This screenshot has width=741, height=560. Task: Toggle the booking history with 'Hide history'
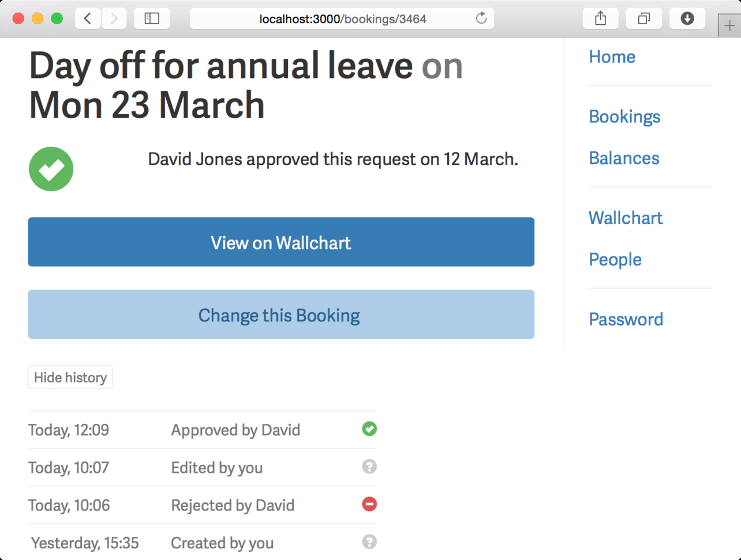click(x=70, y=377)
